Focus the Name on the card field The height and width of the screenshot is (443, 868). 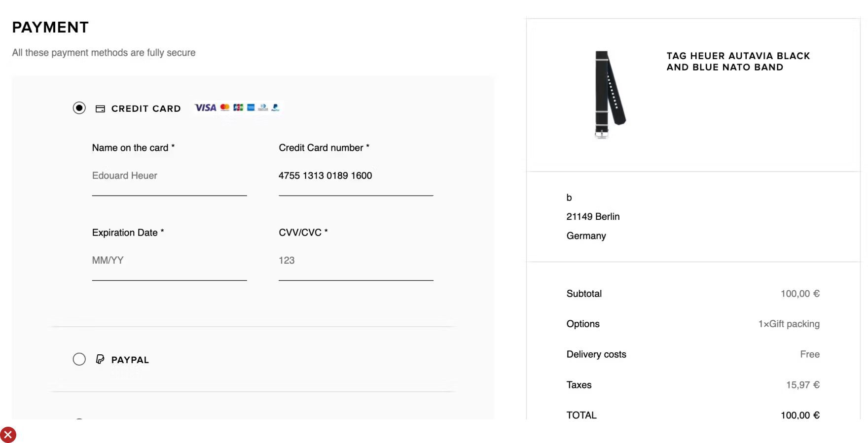[169, 176]
